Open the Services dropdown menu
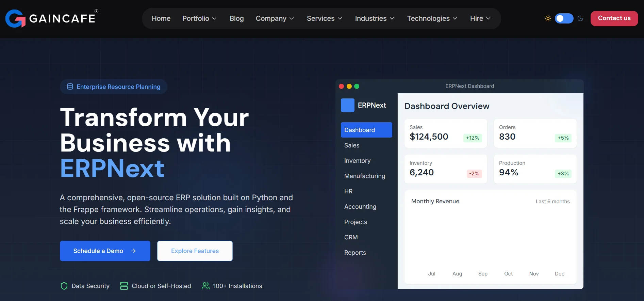The height and width of the screenshot is (301, 644). coord(324,18)
